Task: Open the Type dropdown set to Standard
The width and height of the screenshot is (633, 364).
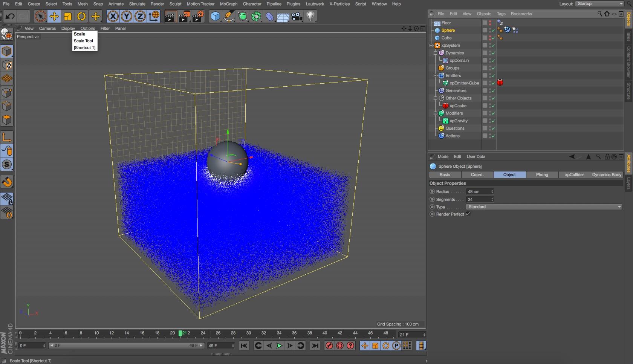Action: coord(544,207)
